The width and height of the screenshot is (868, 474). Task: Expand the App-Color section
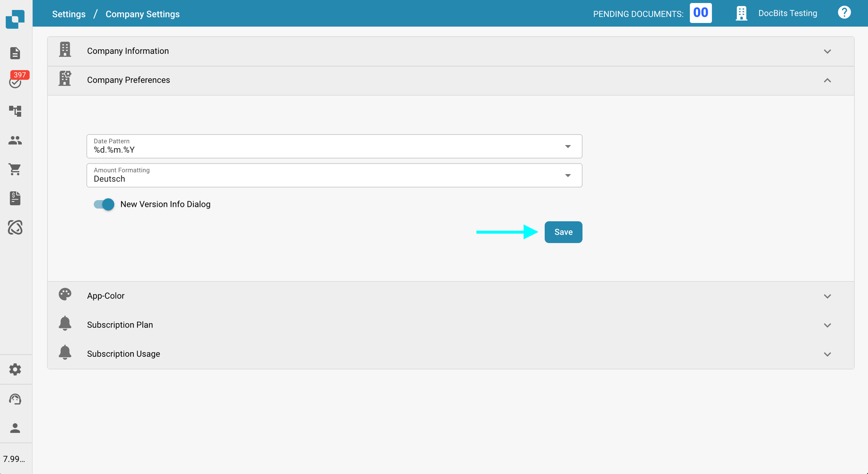(827, 296)
